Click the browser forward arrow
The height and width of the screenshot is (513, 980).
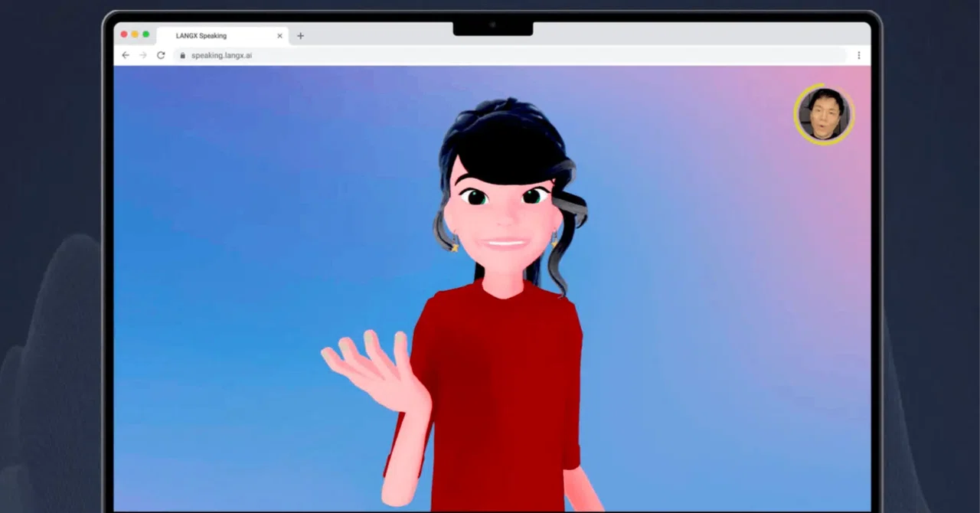(x=143, y=55)
